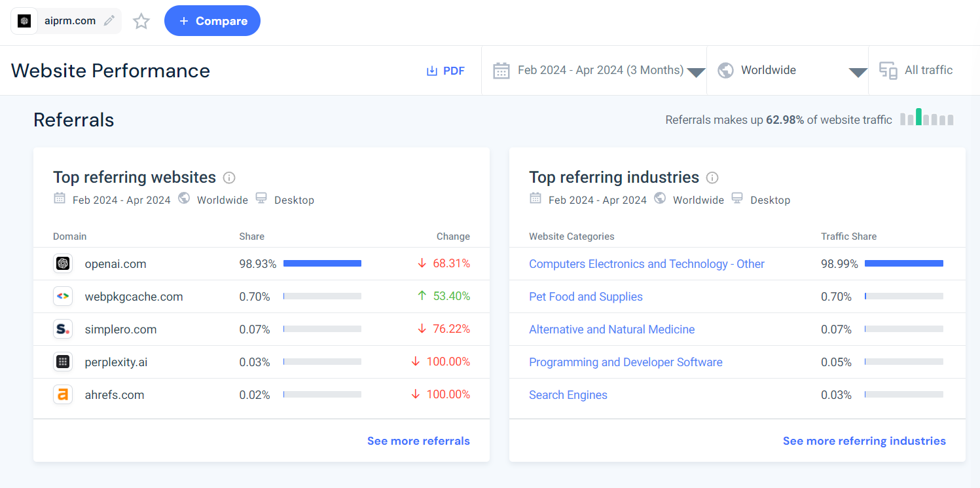
Task: Click the pencil edit icon beside aiprm.com
Action: point(109,21)
